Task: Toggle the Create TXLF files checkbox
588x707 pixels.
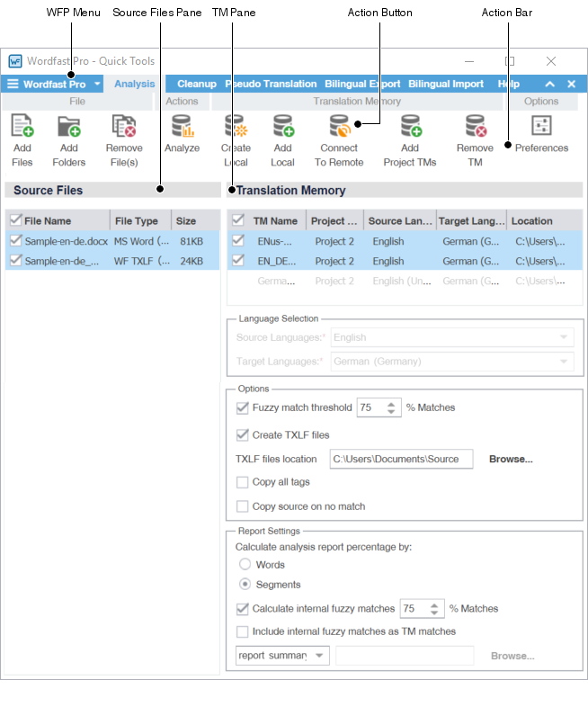Action: [243, 434]
